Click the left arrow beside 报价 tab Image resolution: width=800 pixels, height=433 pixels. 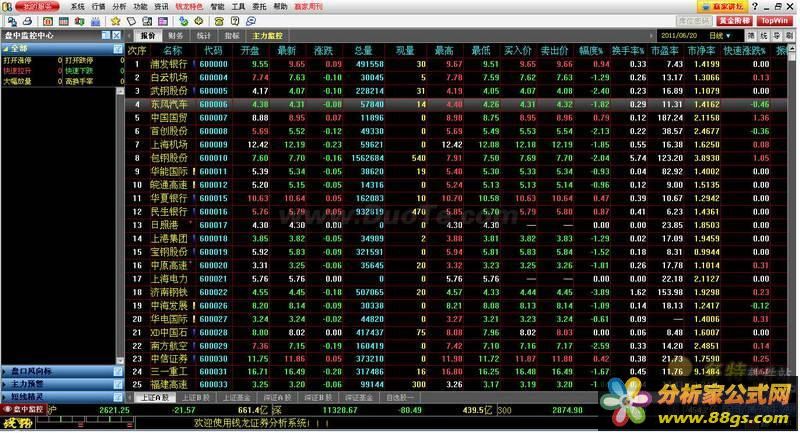tap(130, 36)
